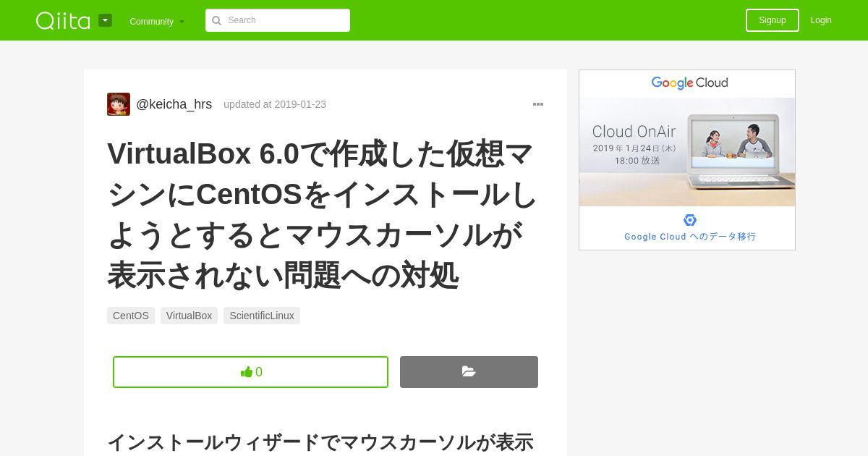Click the Google Cloud logo in ad
The width and height of the screenshot is (868, 456).
tap(689, 83)
